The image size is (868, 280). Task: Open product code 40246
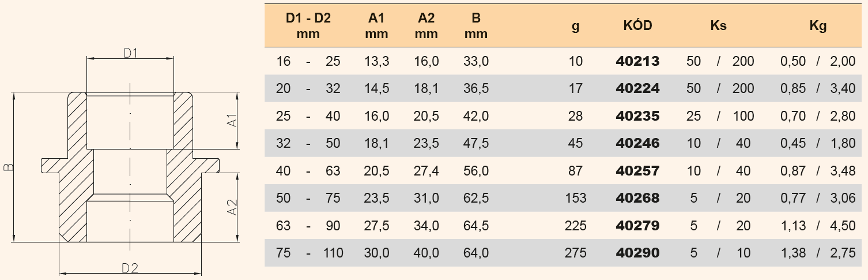(x=637, y=143)
